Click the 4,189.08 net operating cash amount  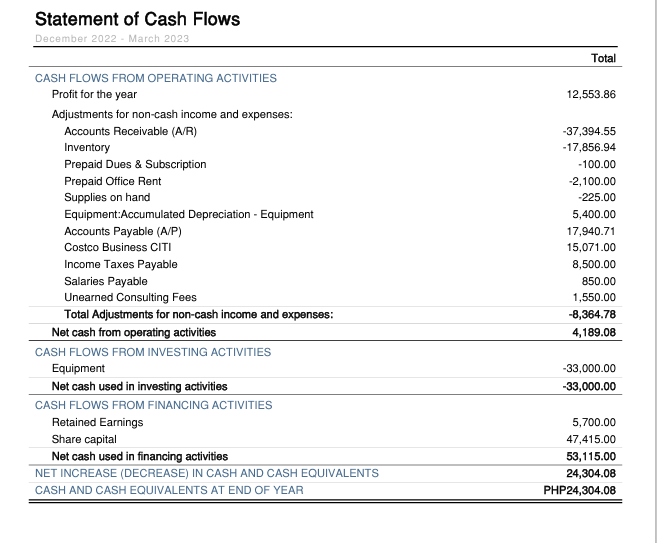pyautogui.click(x=594, y=332)
